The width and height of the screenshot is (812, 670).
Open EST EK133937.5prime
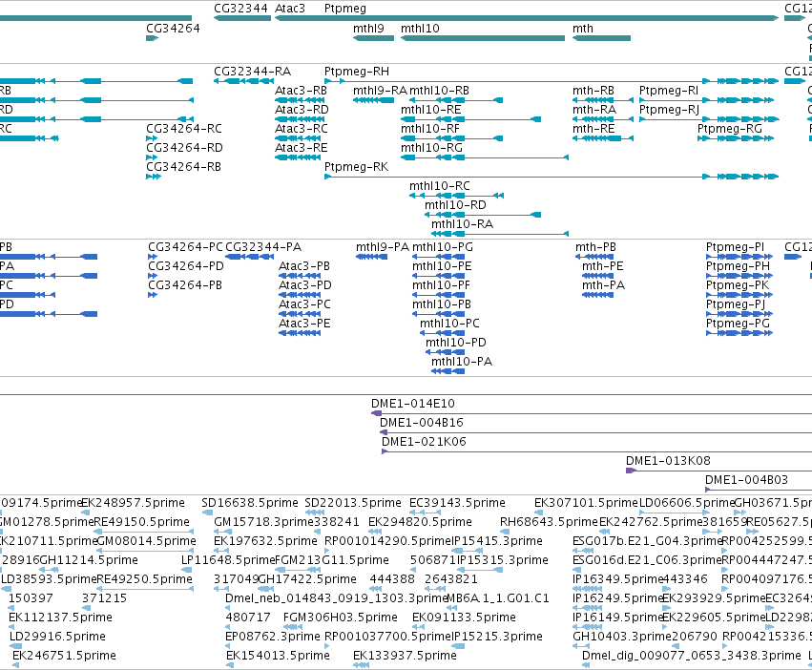405,656
